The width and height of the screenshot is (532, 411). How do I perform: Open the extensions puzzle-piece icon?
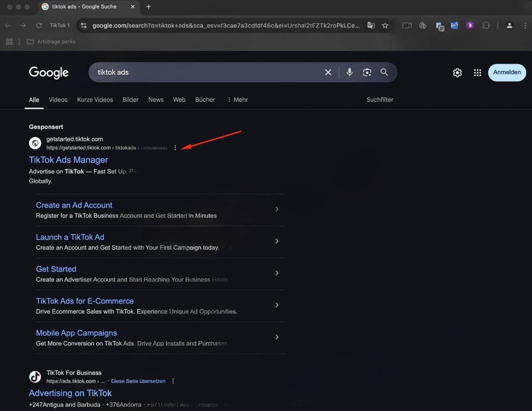point(486,26)
